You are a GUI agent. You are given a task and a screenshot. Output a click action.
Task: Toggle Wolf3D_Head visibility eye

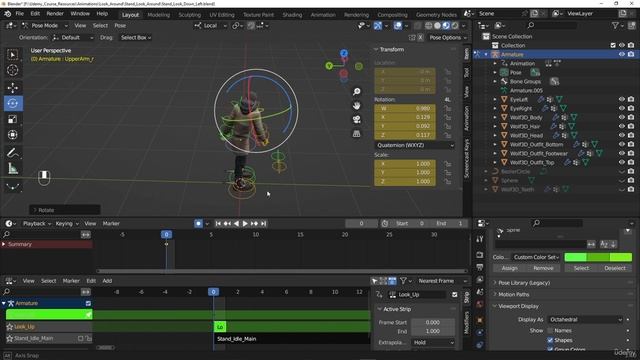[622, 135]
